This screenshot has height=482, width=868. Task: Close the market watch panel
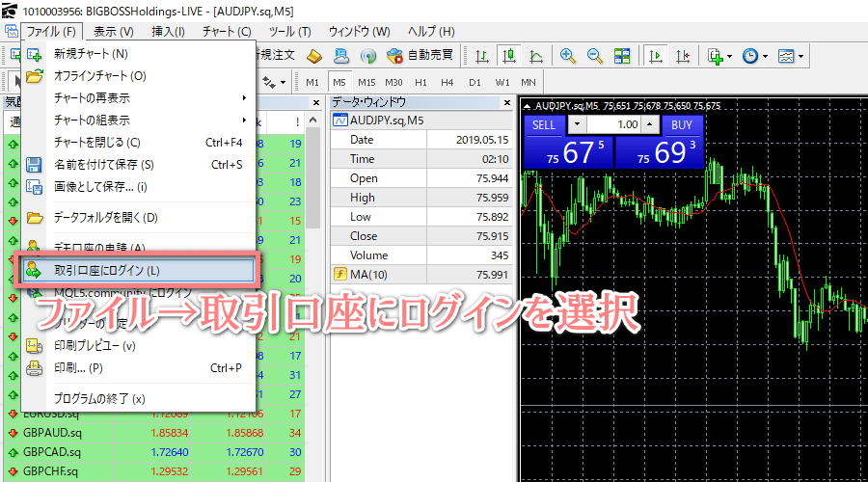click(316, 102)
